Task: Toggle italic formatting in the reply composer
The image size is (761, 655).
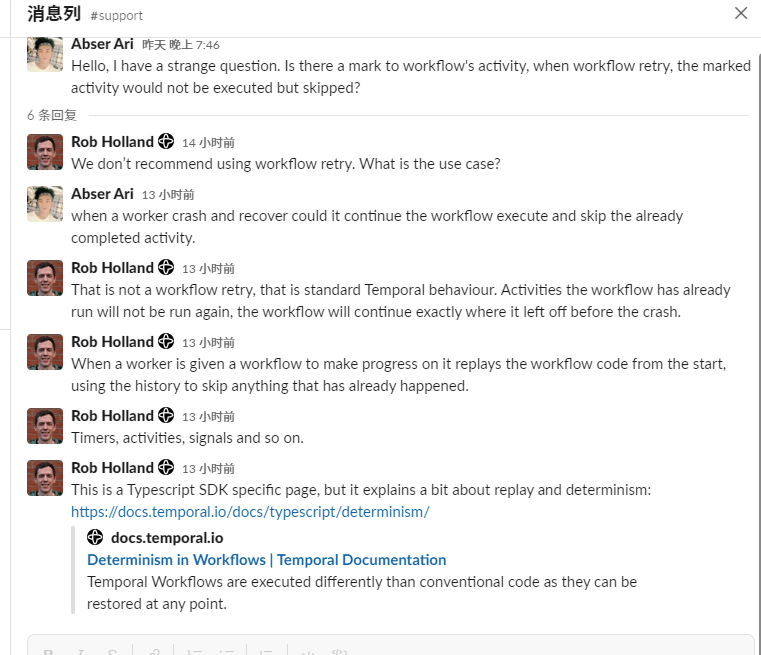Action: coord(81,652)
